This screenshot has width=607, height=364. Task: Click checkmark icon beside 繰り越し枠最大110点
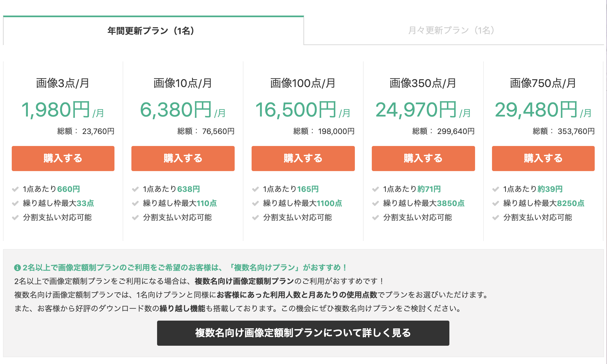pyautogui.click(x=135, y=203)
